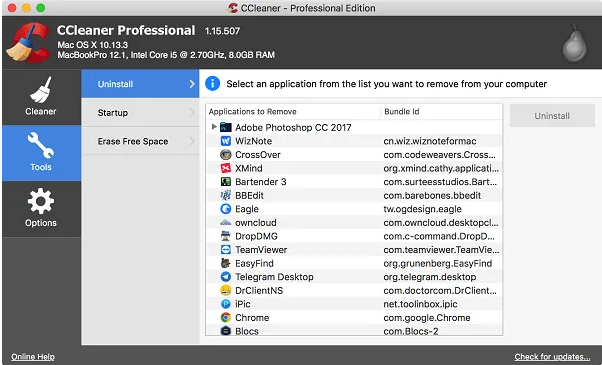Viewport: 602px width, 365px height.
Task: Click the Telegram Desktop app icon
Action: 226,277
